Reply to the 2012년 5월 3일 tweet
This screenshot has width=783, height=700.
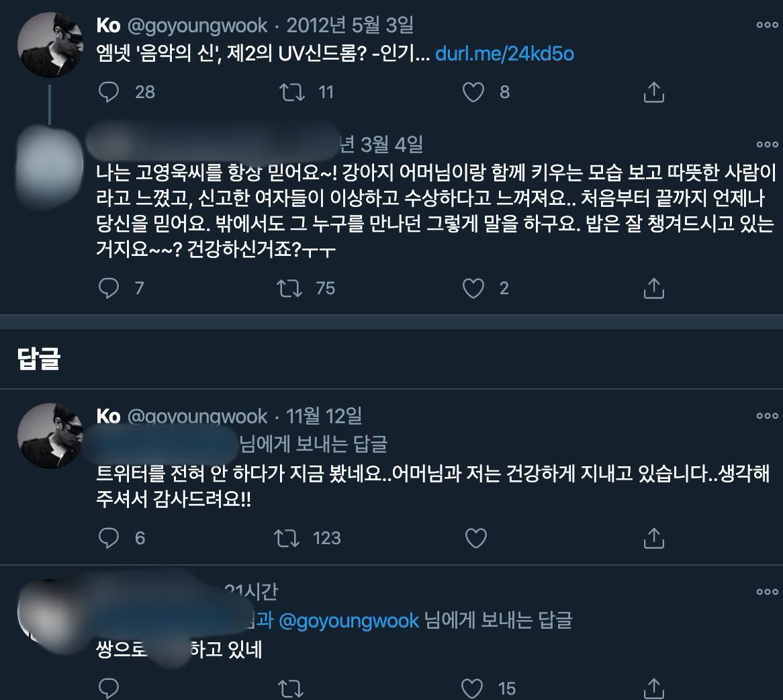coord(108,92)
